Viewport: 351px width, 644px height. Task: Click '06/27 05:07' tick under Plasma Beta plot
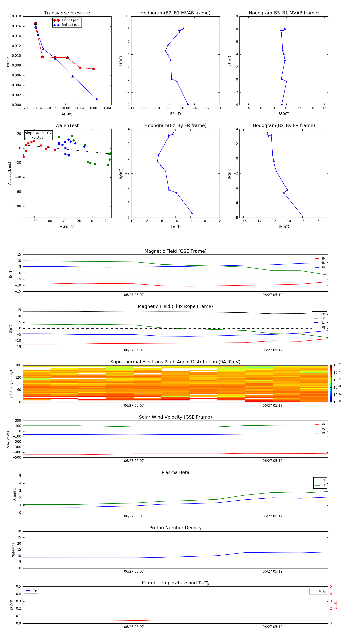click(x=134, y=516)
